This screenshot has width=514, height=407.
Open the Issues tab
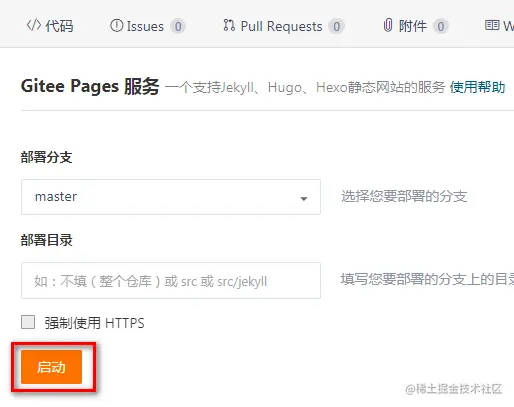tap(148, 26)
